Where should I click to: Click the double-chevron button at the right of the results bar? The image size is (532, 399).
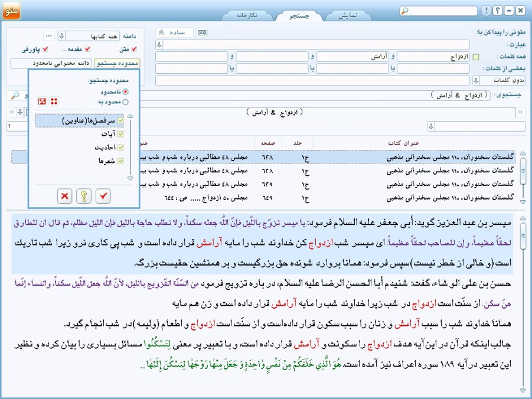pyautogui.click(x=520, y=112)
